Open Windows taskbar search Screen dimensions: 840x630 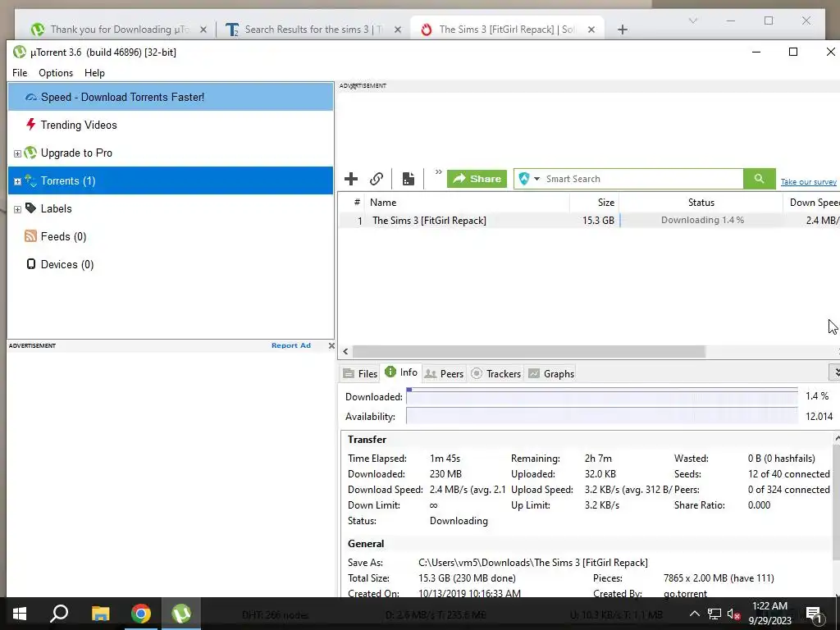tap(59, 614)
